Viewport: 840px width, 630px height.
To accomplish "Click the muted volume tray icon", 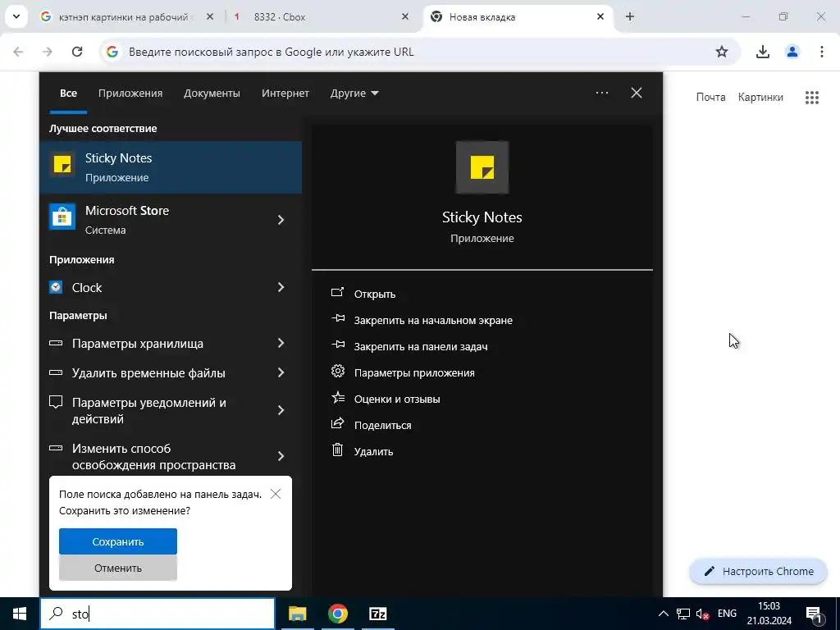I will pyautogui.click(x=702, y=614).
